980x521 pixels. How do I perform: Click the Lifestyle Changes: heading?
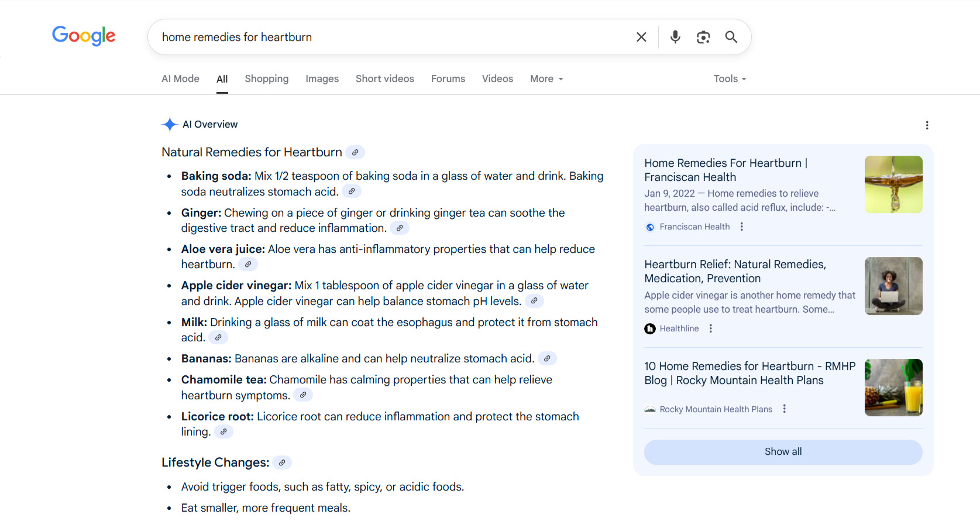point(215,462)
